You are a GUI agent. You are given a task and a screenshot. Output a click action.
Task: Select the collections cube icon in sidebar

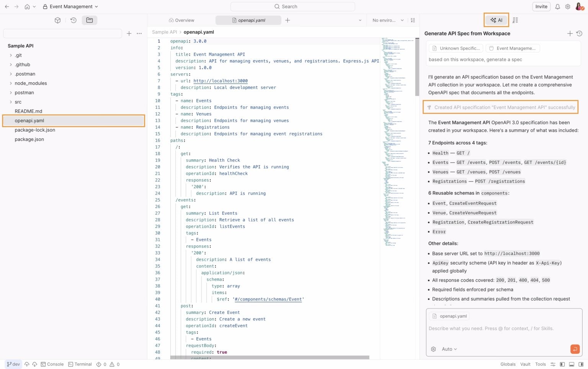click(57, 20)
